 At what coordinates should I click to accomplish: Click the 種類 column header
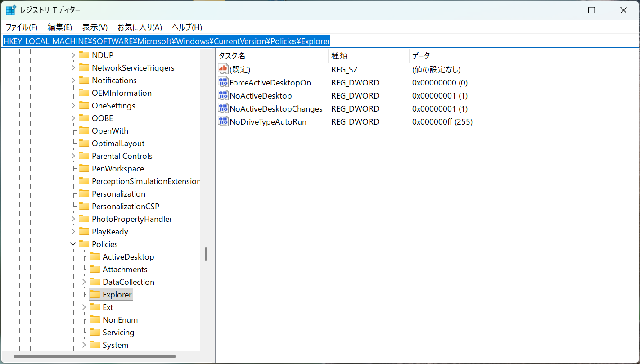point(369,56)
